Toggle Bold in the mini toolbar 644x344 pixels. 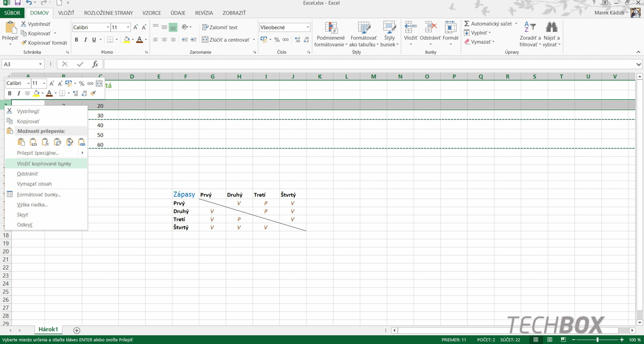point(10,93)
